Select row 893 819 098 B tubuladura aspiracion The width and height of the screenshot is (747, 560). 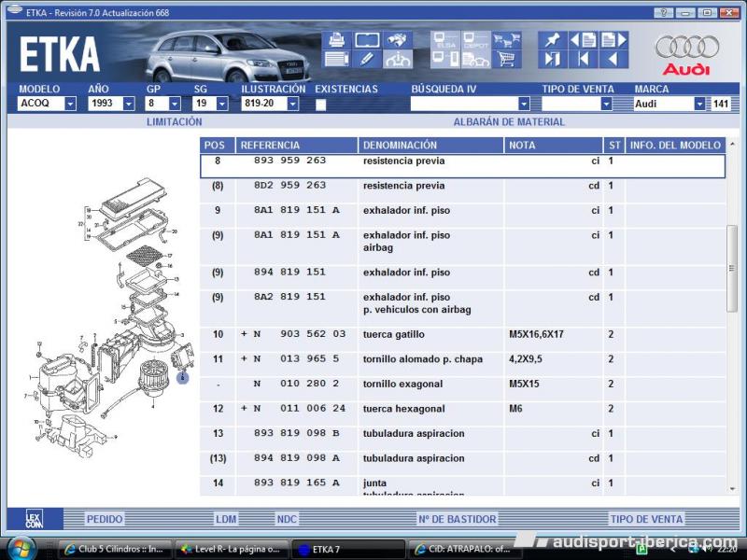462,438
